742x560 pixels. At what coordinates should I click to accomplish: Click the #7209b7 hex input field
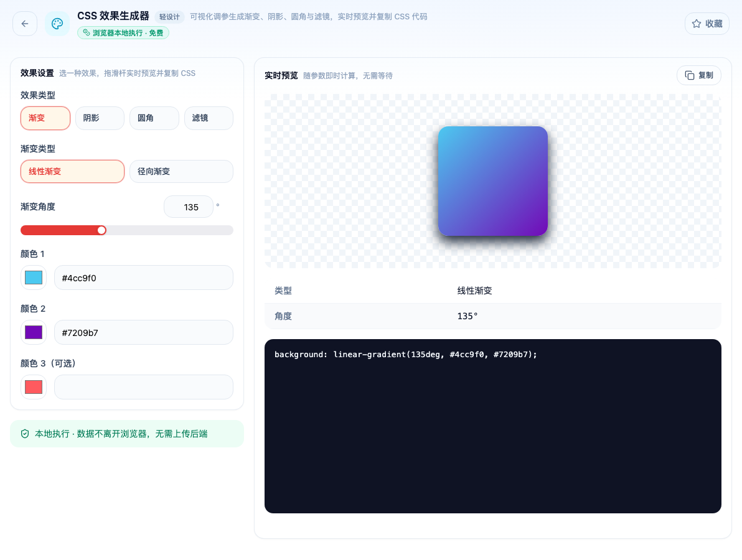click(144, 332)
